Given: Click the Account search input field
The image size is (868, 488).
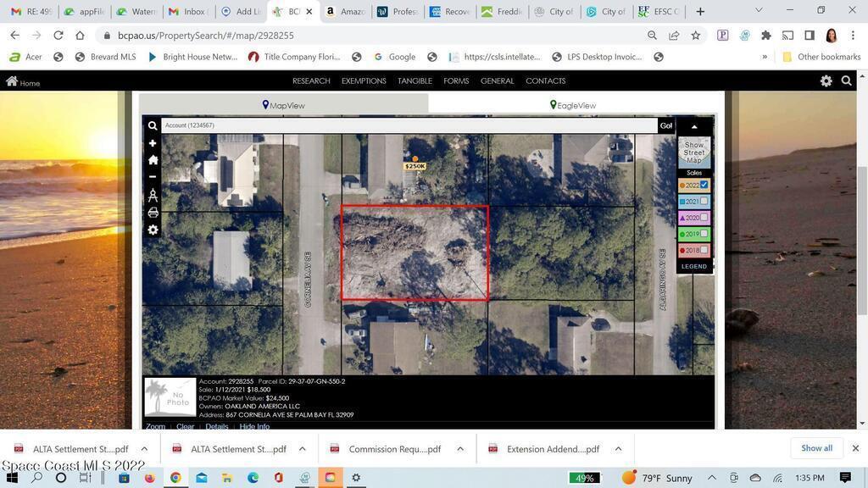Looking at the screenshot, I should click(x=407, y=125).
